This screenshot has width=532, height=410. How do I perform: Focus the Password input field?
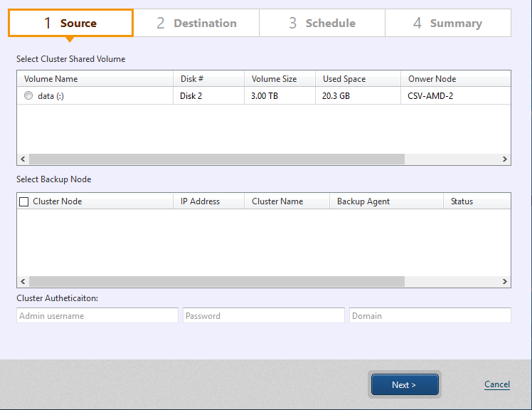click(263, 315)
